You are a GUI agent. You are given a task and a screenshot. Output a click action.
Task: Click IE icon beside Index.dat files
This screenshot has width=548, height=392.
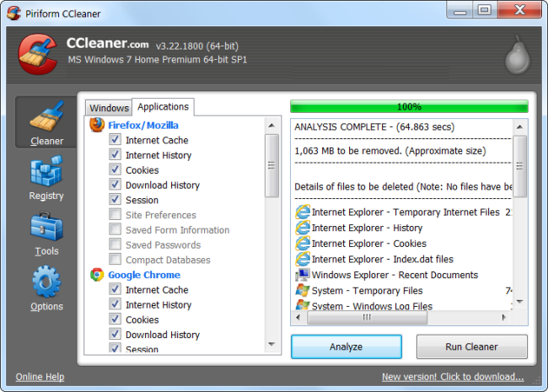[303, 259]
